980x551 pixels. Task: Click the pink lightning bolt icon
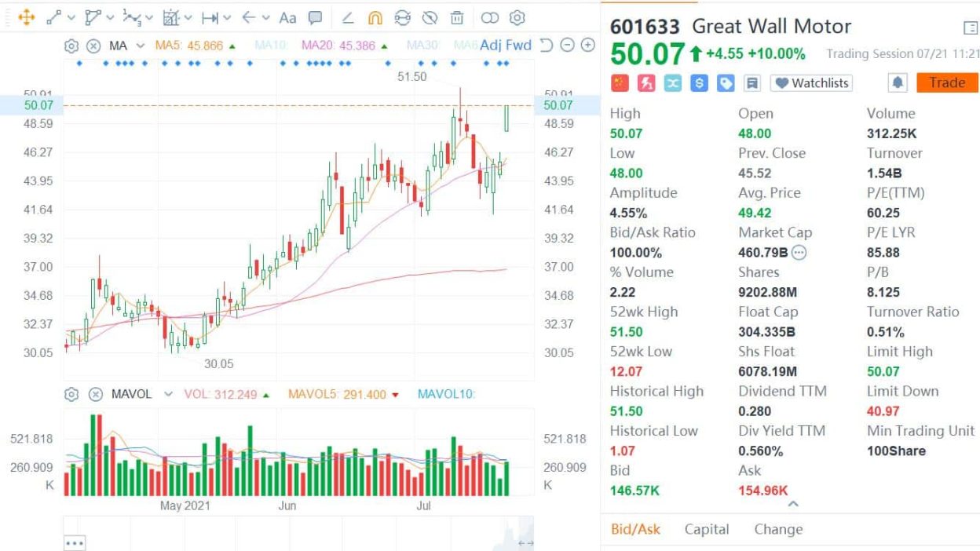tap(647, 82)
